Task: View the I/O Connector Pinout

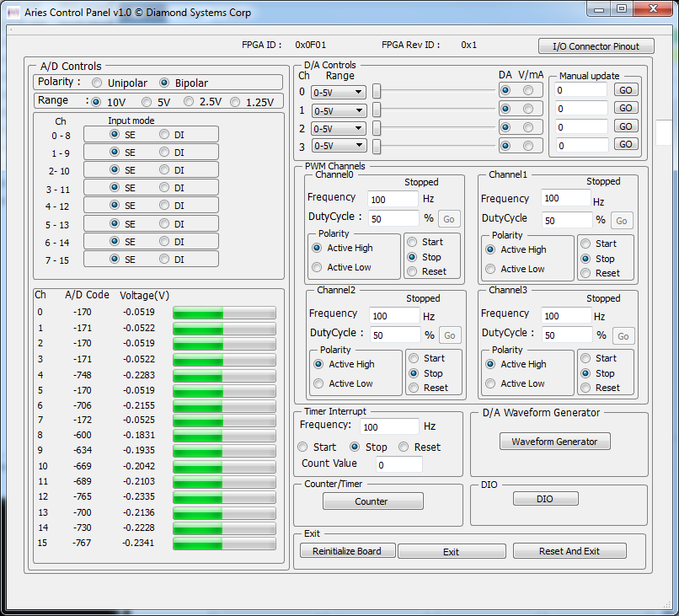Action: pyautogui.click(x=596, y=46)
